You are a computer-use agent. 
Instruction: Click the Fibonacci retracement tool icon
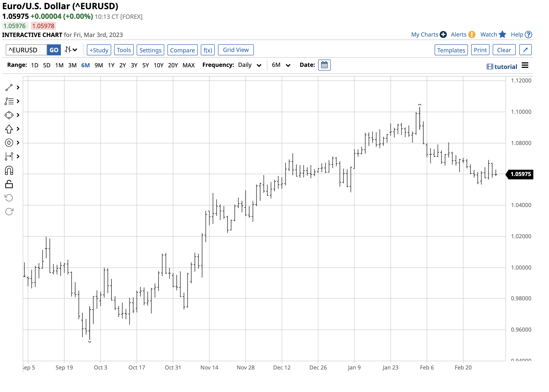click(9, 101)
